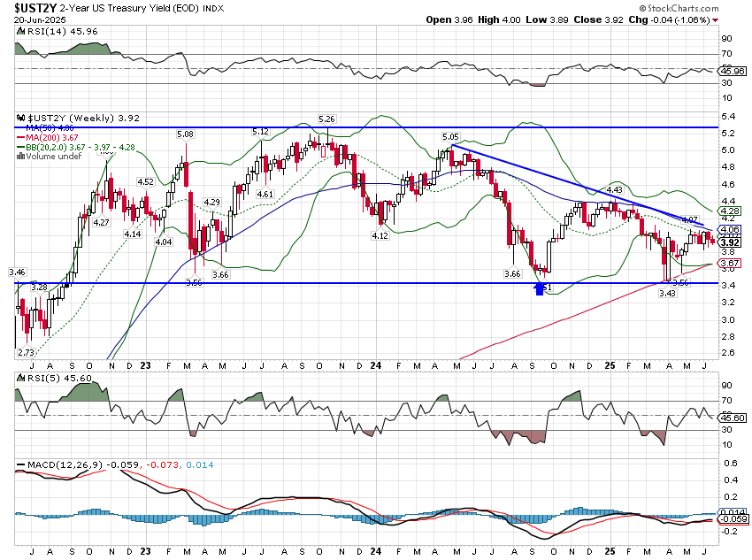Click the RSI(5) panel label
This screenshot has width=752, height=560.
[x=37, y=378]
